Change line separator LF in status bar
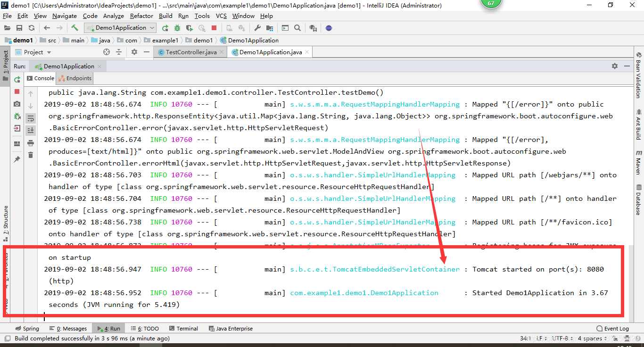Screen dimensions: 644x347 tap(542, 339)
